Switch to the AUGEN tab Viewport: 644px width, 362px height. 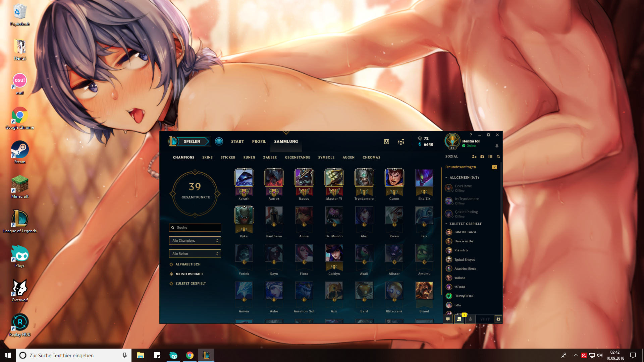[x=348, y=158]
